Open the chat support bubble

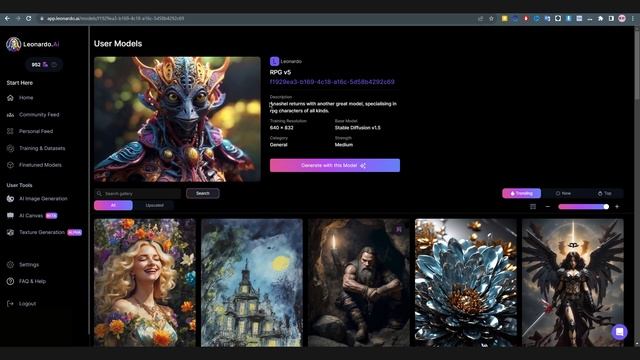[x=619, y=332]
